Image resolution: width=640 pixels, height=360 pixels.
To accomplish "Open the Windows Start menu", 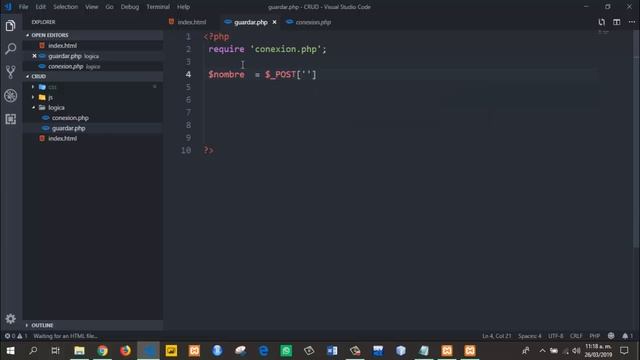I will 11,351.
